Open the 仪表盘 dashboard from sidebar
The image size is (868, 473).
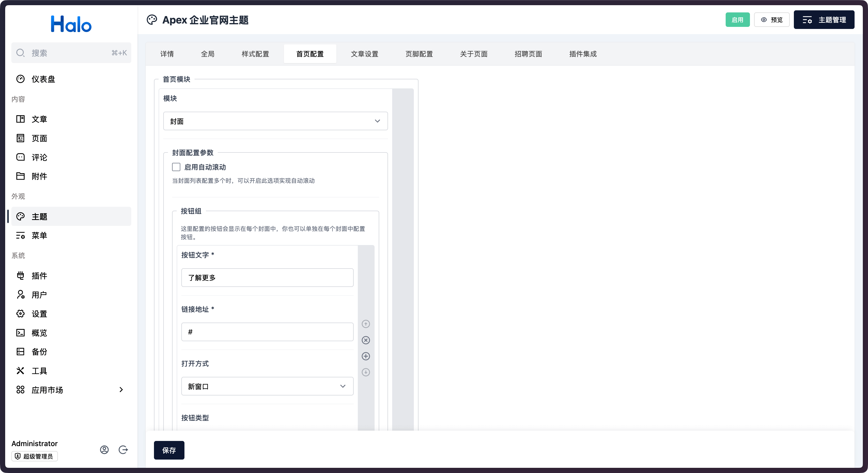(x=43, y=79)
